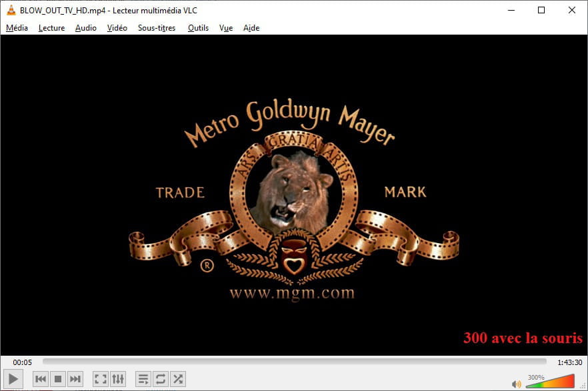Screen dimensions: 588x391
Task: Click the VLC cone icon in title bar
Action: 11,10
